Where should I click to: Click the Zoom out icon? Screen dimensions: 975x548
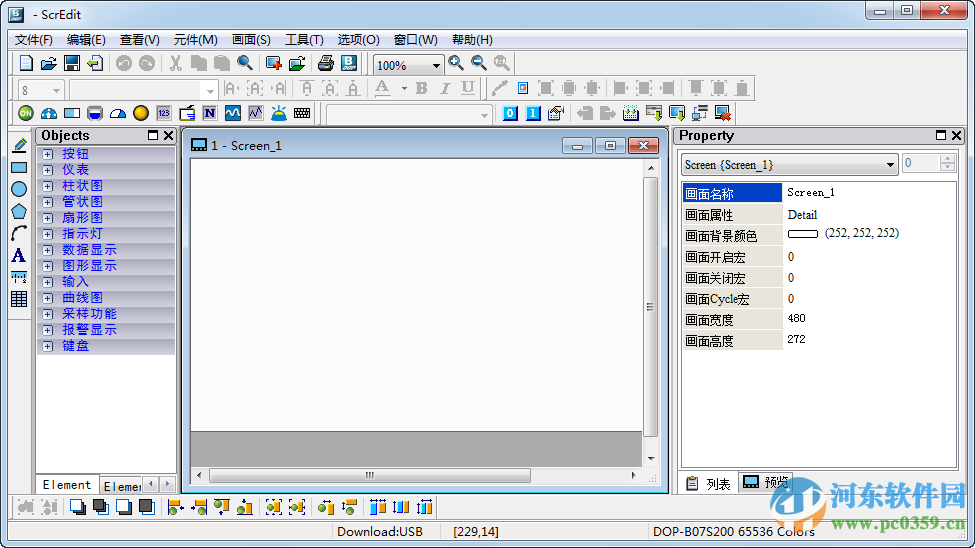pyautogui.click(x=479, y=63)
